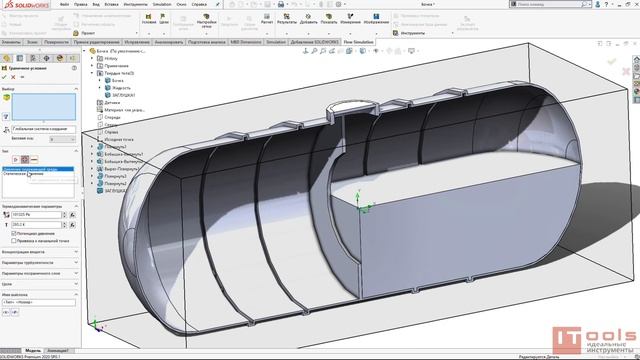Open Инструменты dropdown in ribbon
Screen dimensions: 640x360
coord(423,33)
